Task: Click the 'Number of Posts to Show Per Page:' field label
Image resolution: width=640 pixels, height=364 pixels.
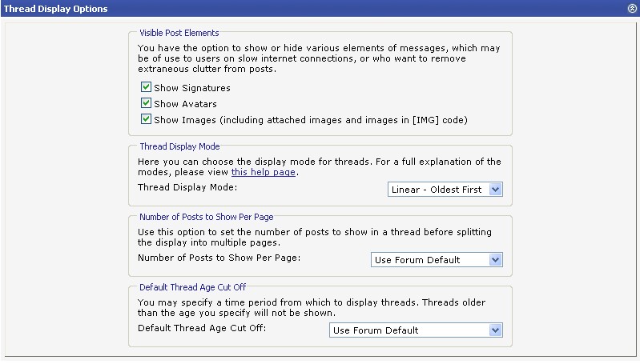Action: (219, 258)
